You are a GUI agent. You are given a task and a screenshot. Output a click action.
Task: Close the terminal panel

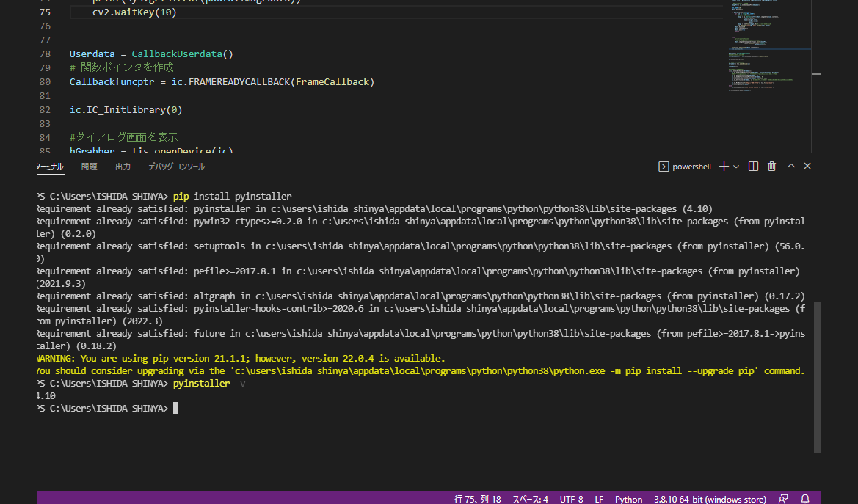point(807,166)
